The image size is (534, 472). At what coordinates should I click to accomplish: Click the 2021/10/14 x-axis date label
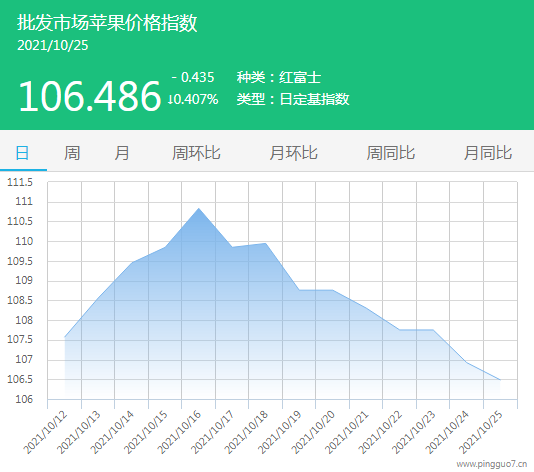[x=112, y=432]
